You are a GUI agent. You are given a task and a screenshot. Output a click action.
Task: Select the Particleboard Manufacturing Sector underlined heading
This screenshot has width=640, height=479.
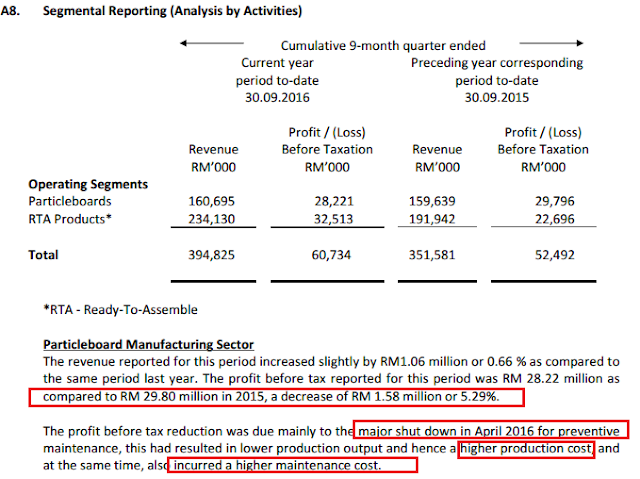pos(149,344)
